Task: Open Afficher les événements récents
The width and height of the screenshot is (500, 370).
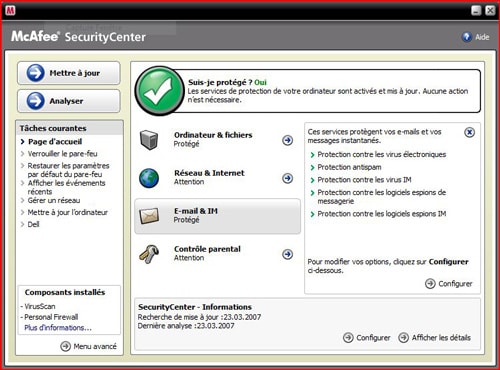Action: pos(66,187)
